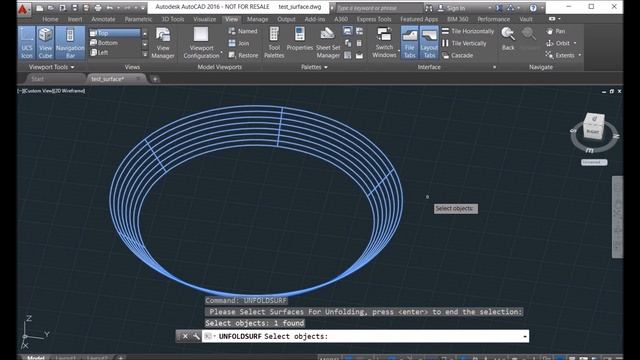Click Tile Horizontally
This screenshot has width=640, height=360.
pyautogui.click(x=468, y=31)
